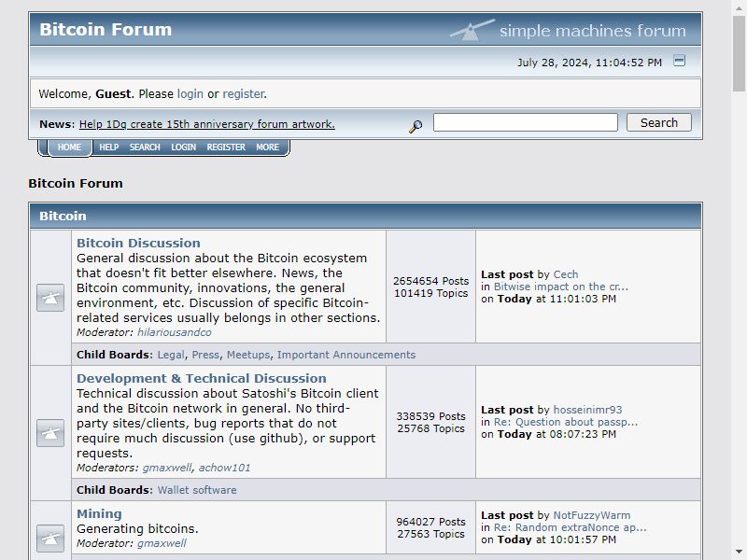Open the Search menu tab
Screen dimensions: 747x560
point(145,147)
